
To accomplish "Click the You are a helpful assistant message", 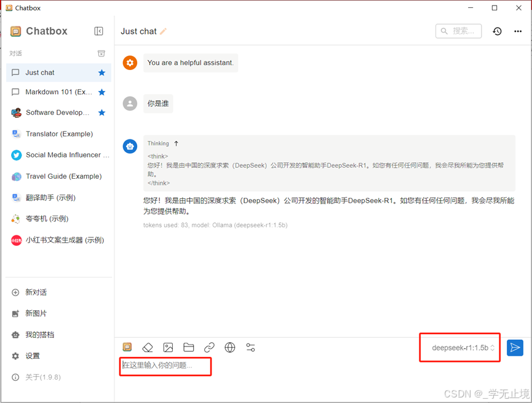I will 191,63.
